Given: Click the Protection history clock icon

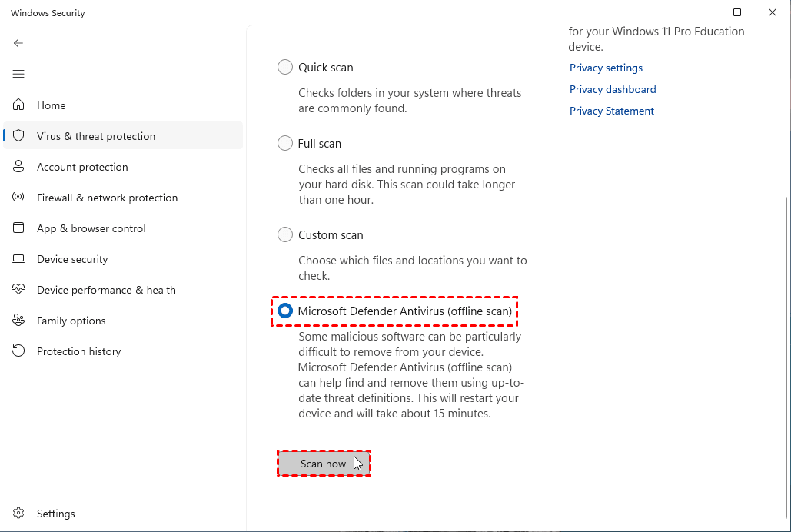Looking at the screenshot, I should click(18, 351).
